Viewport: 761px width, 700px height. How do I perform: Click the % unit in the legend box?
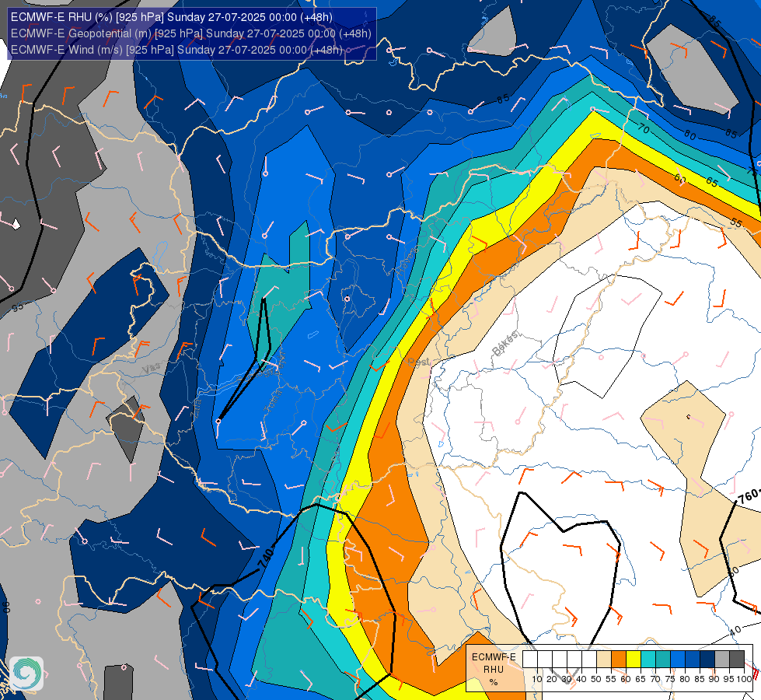(x=494, y=682)
